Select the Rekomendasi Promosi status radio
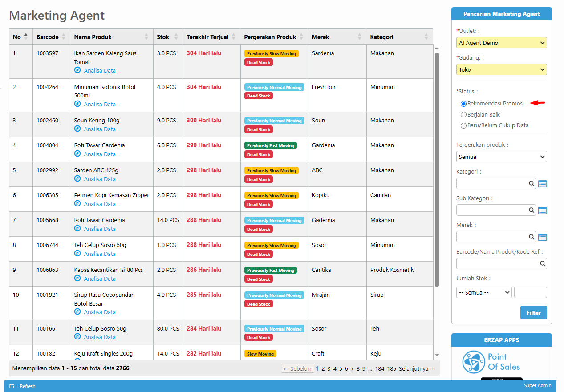This screenshot has height=392, width=564. [463, 104]
